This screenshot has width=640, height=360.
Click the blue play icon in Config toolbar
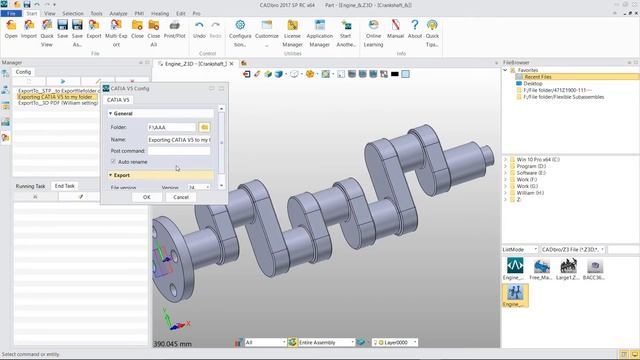click(63, 81)
